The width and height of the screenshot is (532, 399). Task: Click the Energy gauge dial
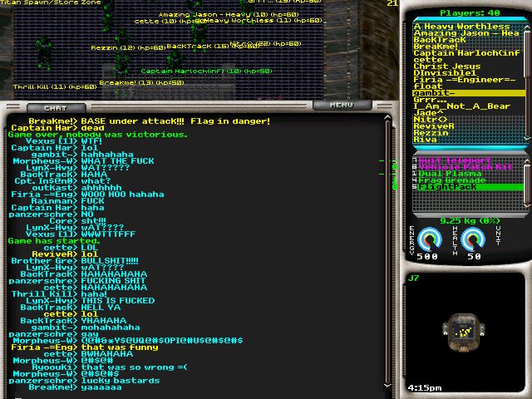[x=428, y=239]
